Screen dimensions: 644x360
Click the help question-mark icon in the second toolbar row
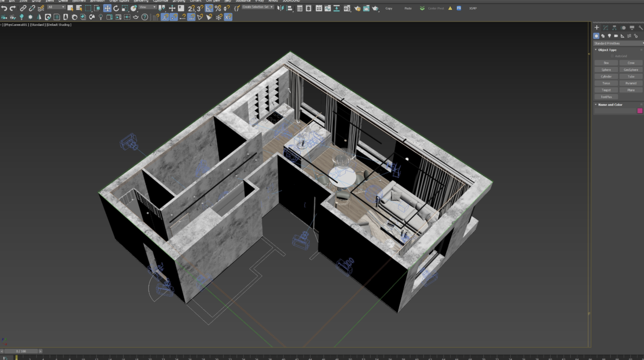[x=145, y=17]
